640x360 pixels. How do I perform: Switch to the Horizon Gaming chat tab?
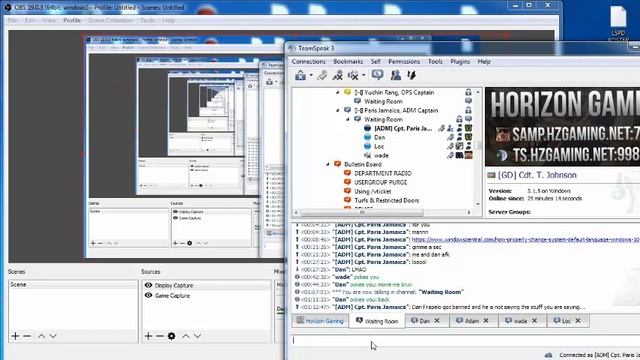point(320,321)
